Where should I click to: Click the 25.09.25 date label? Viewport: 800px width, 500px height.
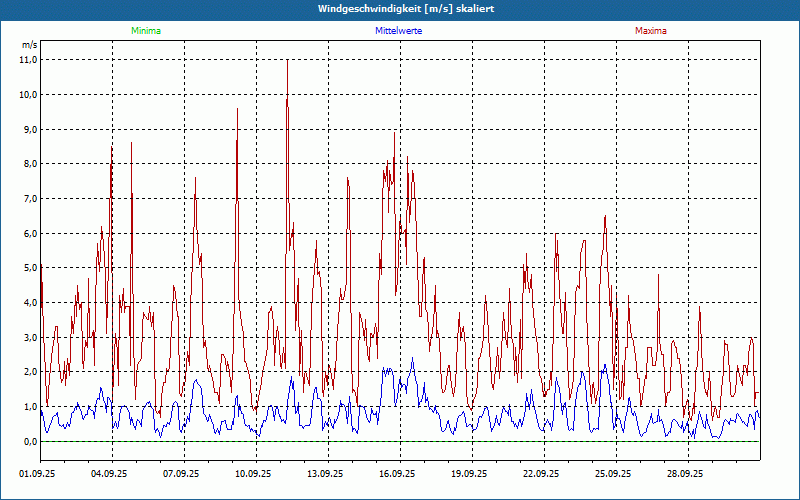click(612, 474)
